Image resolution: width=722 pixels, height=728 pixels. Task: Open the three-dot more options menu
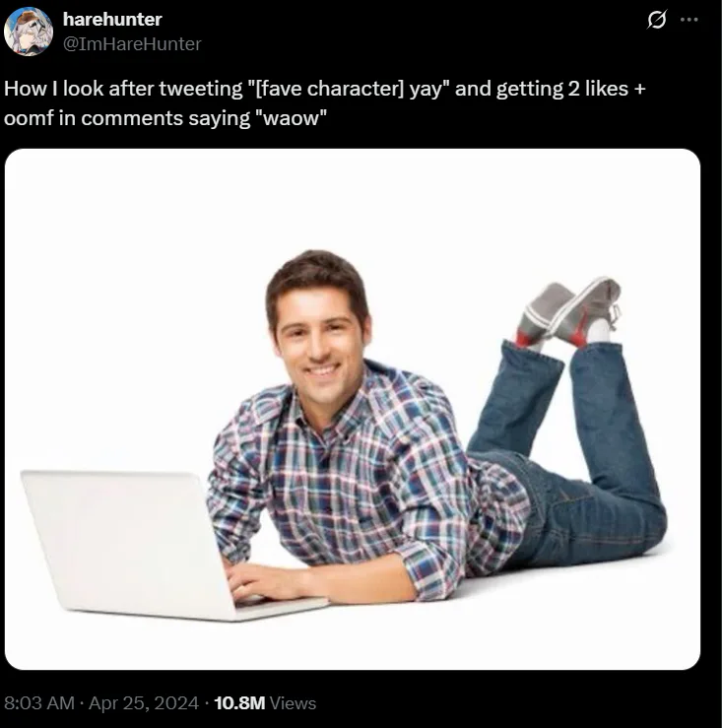click(x=689, y=20)
